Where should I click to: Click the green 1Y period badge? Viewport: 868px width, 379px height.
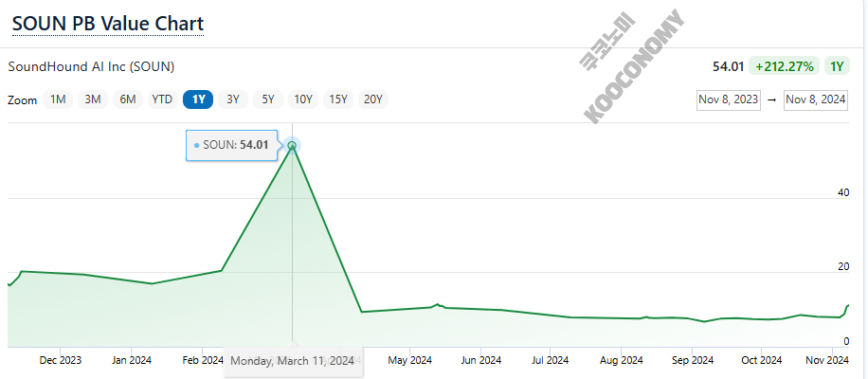[x=836, y=67]
